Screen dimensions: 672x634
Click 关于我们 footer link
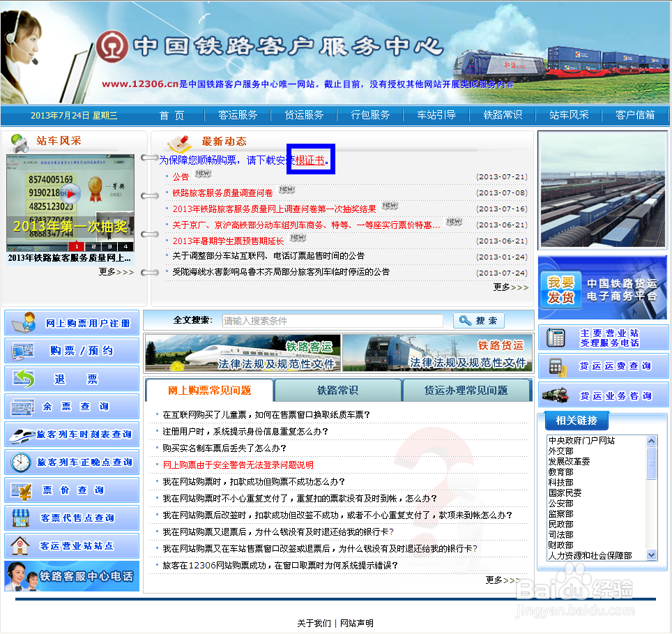314,623
